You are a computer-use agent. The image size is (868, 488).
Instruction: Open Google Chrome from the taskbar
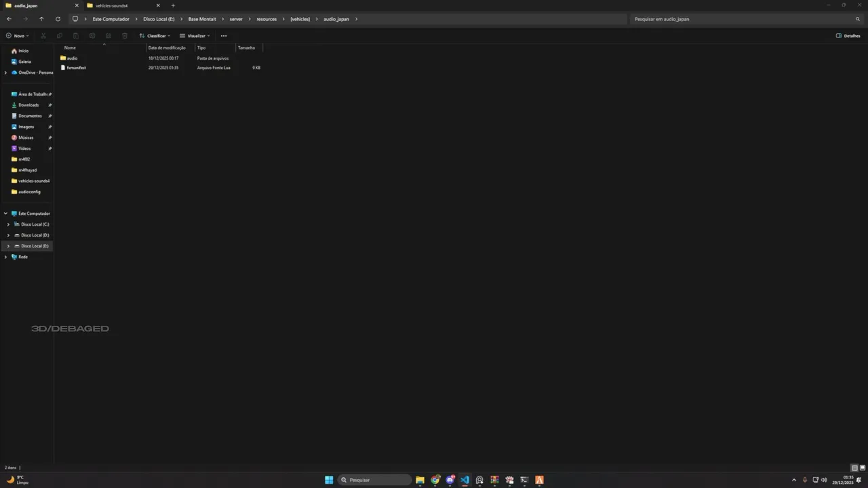tap(435, 480)
